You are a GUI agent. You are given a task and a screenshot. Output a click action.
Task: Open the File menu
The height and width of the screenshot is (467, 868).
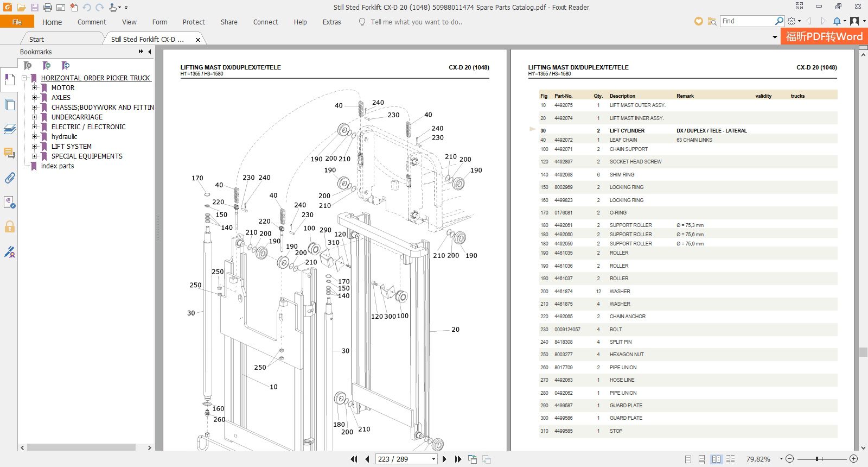[17, 22]
